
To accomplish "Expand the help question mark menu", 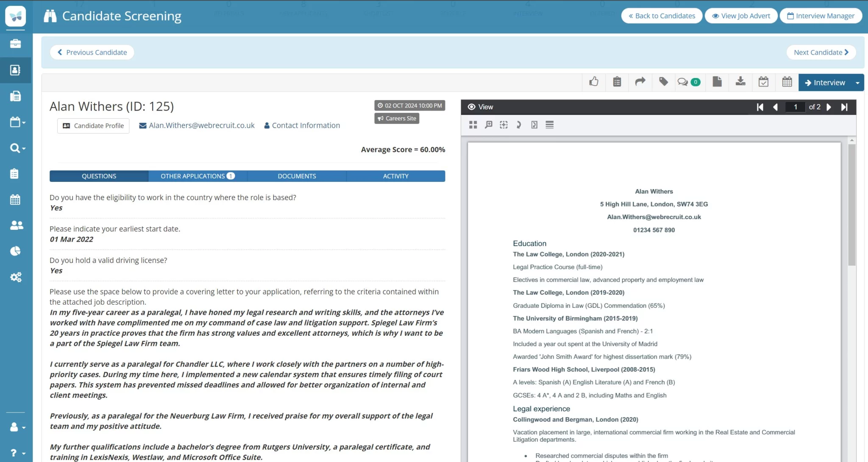I will click(17, 453).
